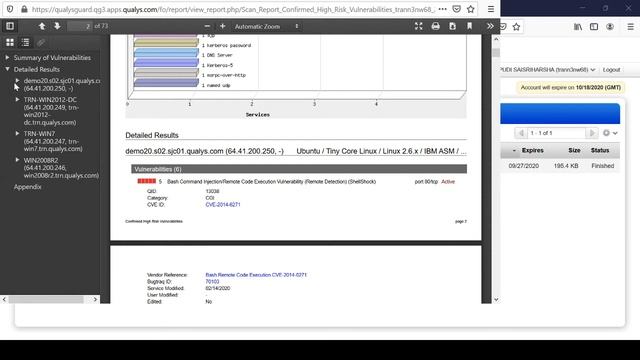
Task: Open account icon in background Firefox window
Action: [610, 27]
